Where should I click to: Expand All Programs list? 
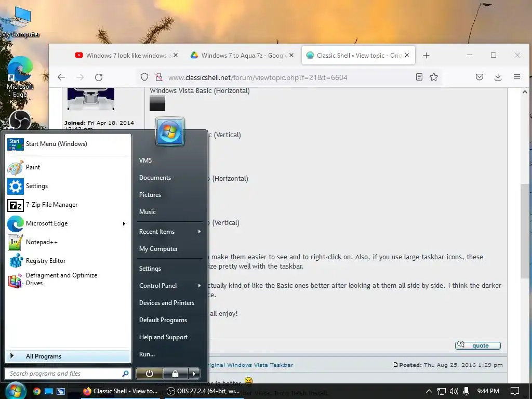click(68, 356)
